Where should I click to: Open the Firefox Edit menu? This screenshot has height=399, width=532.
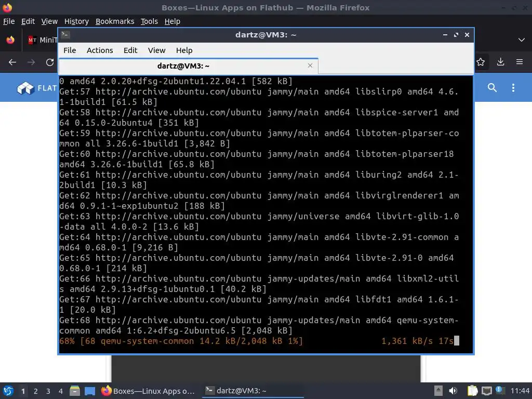pyautogui.click(x=28, y=21)
